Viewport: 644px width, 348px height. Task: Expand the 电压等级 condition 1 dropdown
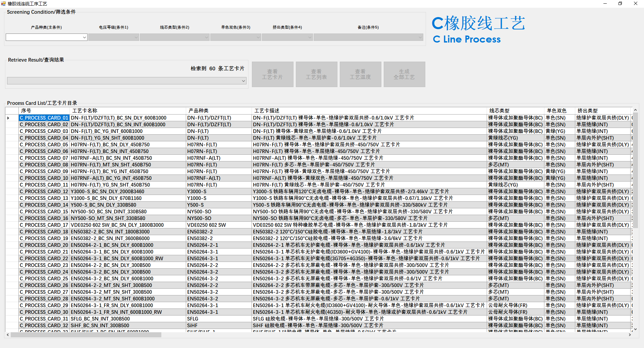pyautogui.click(x=113, y=38)
